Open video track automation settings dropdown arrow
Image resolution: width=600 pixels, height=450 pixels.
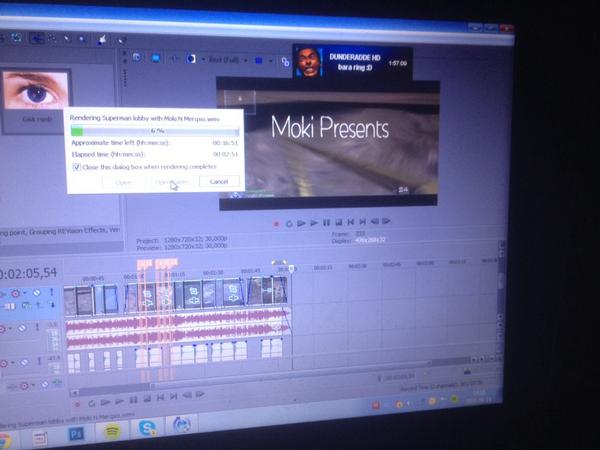pyautogui.click(x=24, y=293)
